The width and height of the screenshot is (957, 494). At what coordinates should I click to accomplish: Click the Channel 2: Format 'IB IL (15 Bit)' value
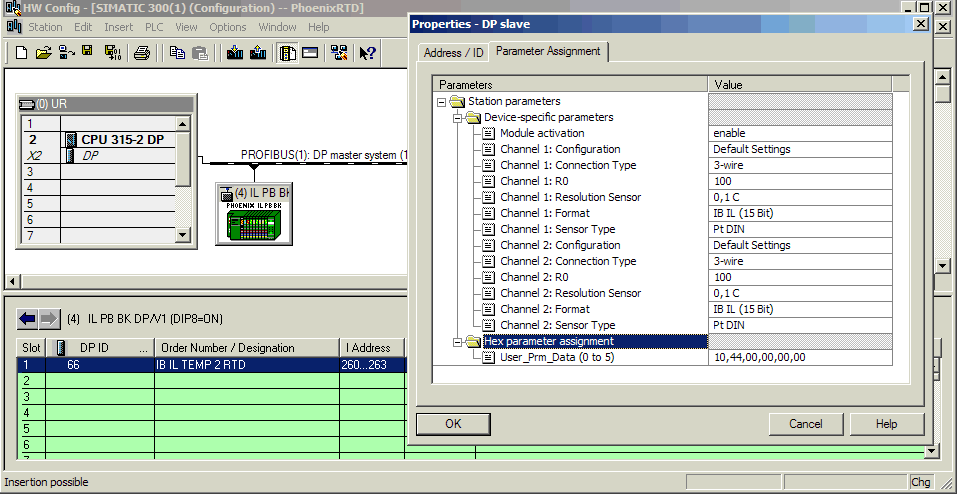point(800,309)
